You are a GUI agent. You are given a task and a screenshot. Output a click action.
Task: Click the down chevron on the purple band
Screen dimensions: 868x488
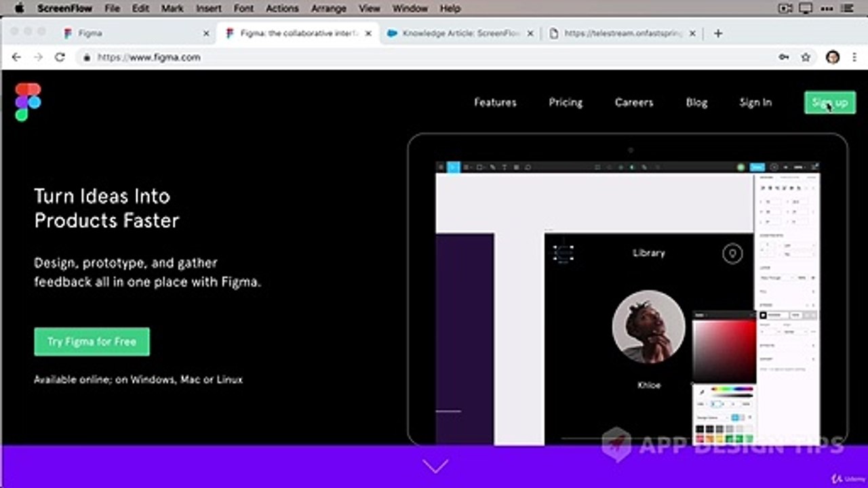coord(435,466)
